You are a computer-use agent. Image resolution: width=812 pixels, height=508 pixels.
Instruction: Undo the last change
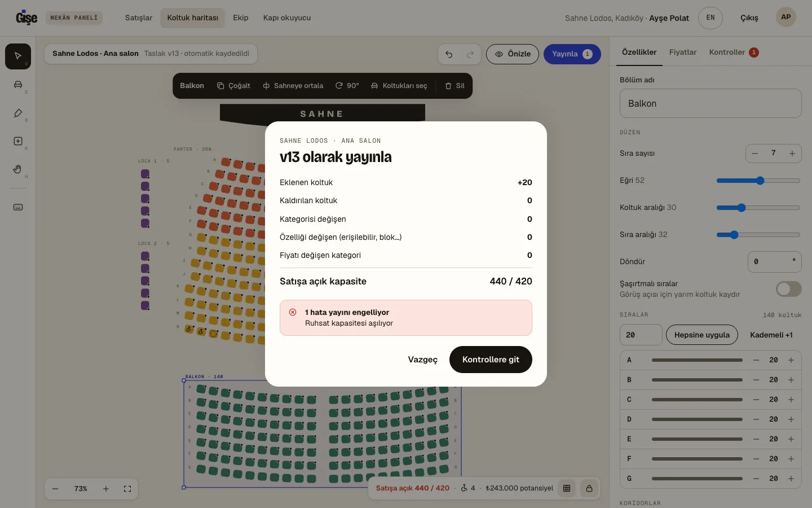coord(449,54)
